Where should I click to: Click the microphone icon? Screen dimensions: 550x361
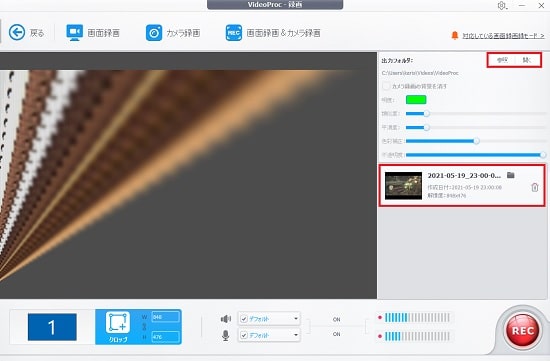tap(226, 335)
